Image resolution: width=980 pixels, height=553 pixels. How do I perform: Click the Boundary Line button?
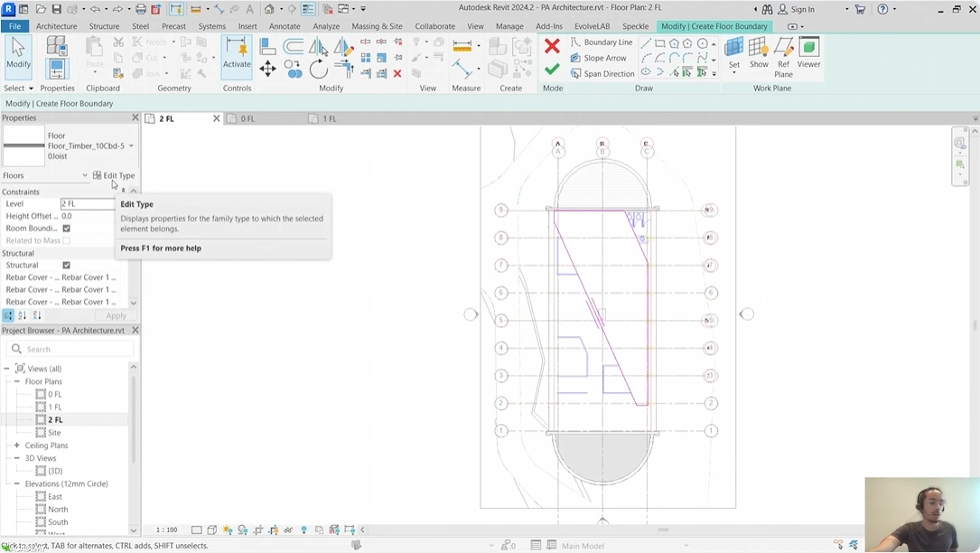click(x=602, y=42)
